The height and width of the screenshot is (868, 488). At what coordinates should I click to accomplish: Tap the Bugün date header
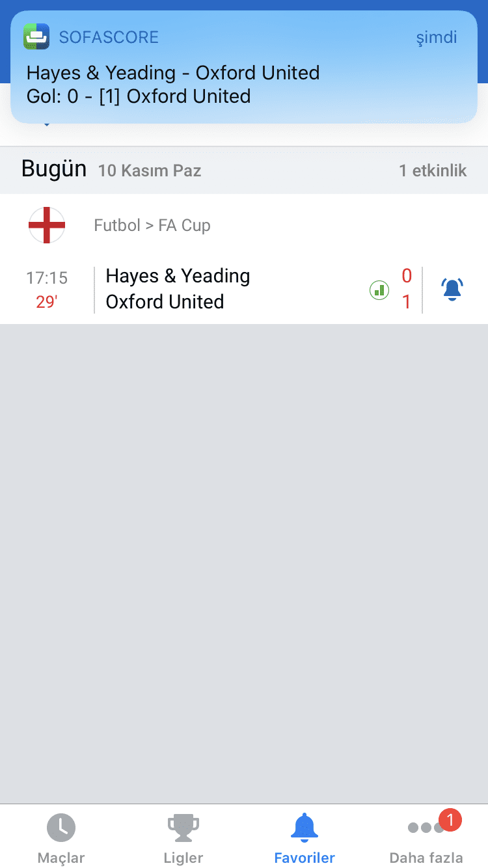pyautogui.click(x=54, y=169)
